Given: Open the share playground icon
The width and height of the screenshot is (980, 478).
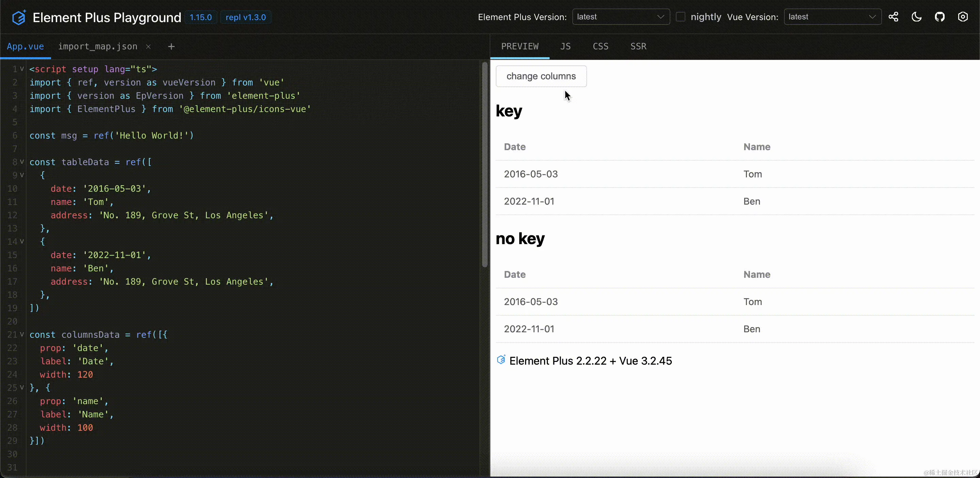Looking at the screenshot, I should coord(894,17).
